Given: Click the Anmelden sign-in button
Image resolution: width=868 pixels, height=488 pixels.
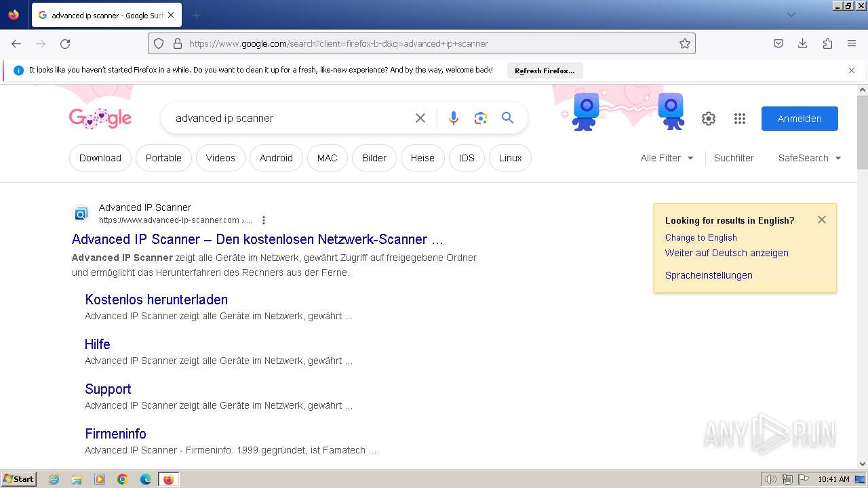Looking at the screenshot, I should point(800,119).
